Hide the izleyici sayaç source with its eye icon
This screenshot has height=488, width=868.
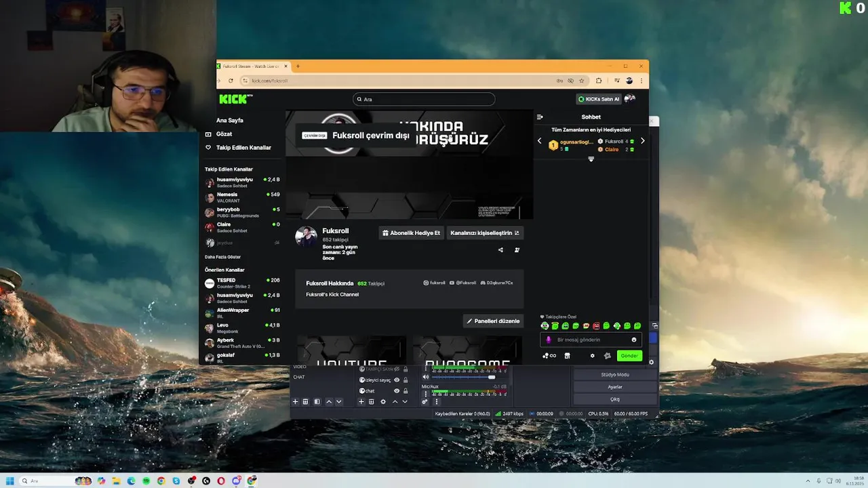[397, 380]
